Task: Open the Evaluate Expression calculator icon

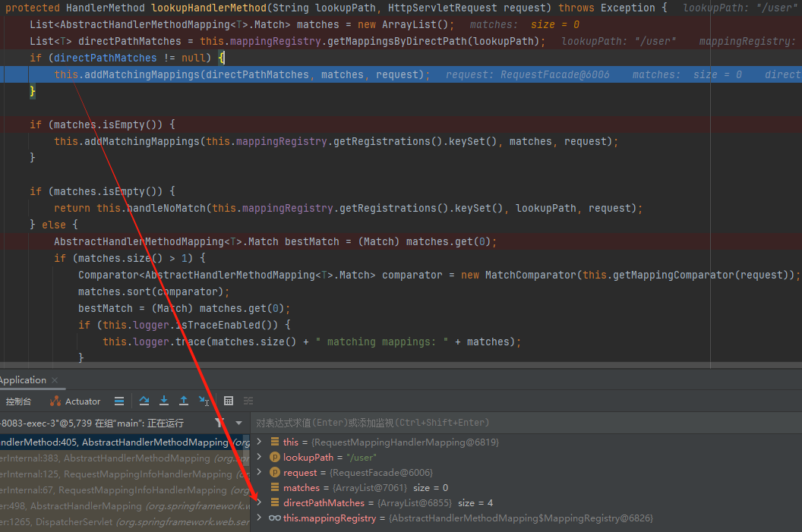Action: click(x=229, y=401)
